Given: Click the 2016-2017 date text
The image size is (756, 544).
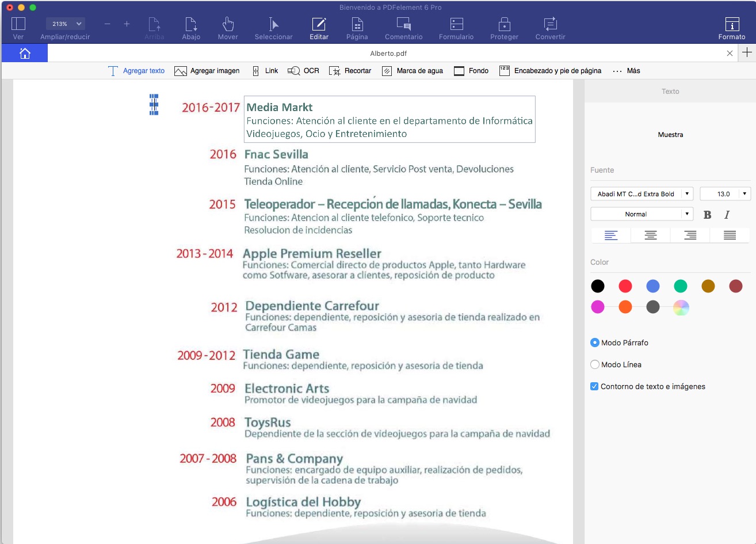Looking at the screenshot, I should [x=211, y=108].
